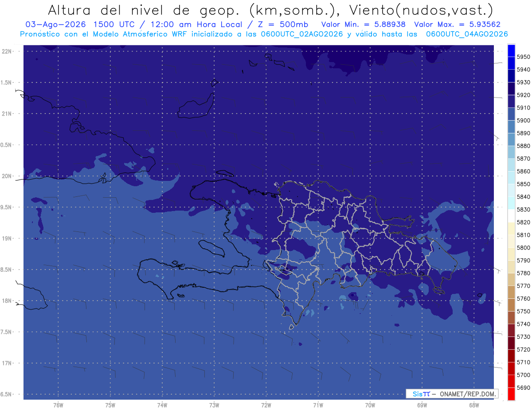Click the 5720 colorbar label
Viewport: 532px width, 411px height.
524,349
